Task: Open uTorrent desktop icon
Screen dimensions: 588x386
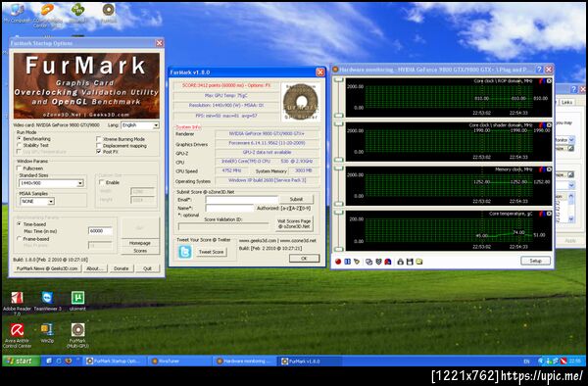Action: tap(77, 301)
